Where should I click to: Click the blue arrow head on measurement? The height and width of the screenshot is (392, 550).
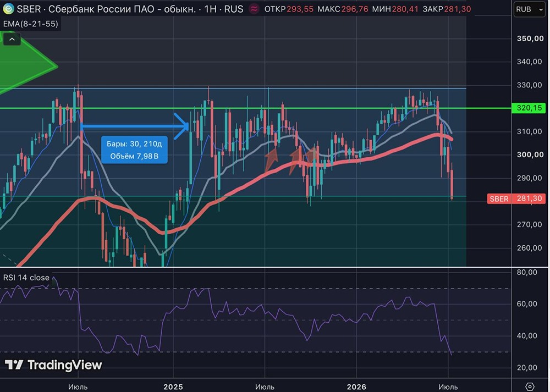182,126
